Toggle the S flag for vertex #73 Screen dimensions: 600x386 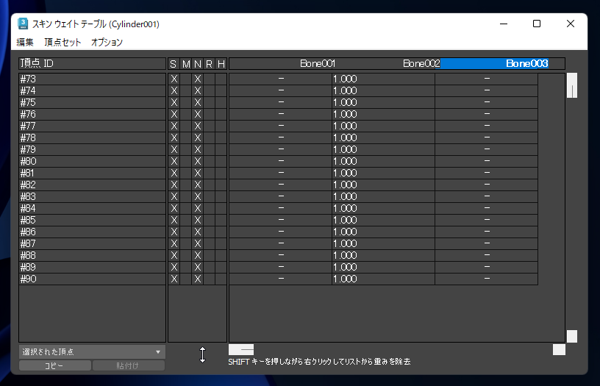tap(174, 79)
